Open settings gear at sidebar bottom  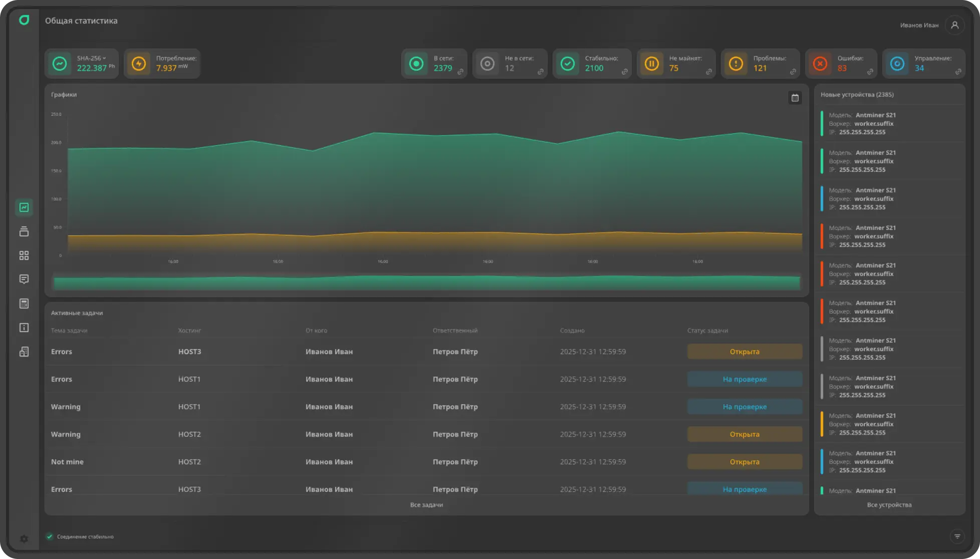(x=24, y=539)
